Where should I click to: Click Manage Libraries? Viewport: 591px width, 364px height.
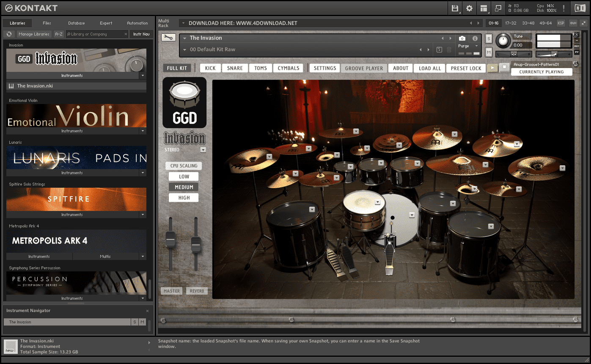tap(34, 34)
